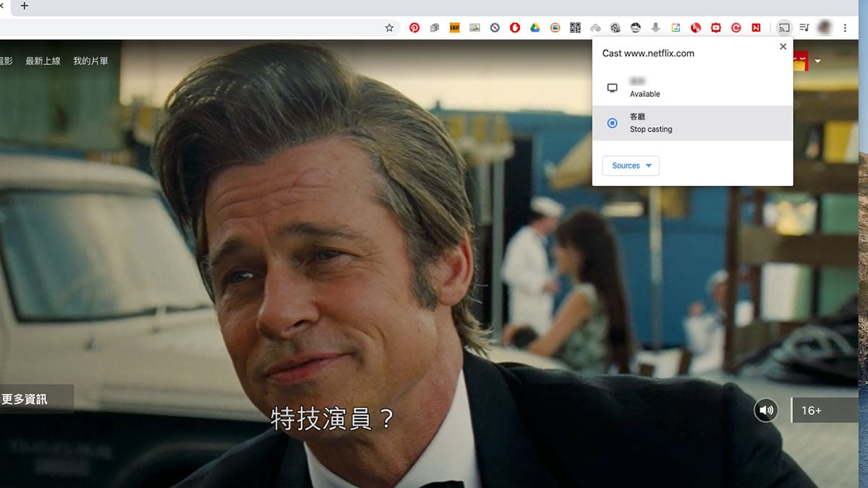The height and width of the screenshot is (488, 868).
Task: Open a new tab with plus button
Action: click(25, 6)
